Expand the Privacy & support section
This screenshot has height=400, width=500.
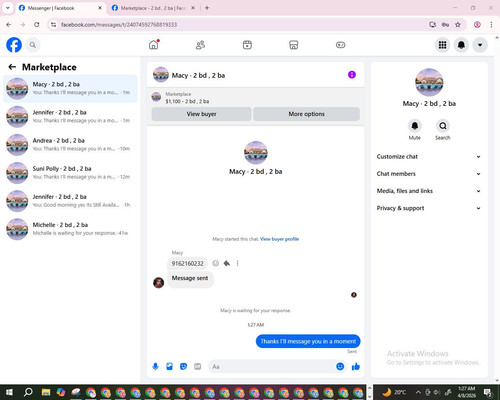429,208
